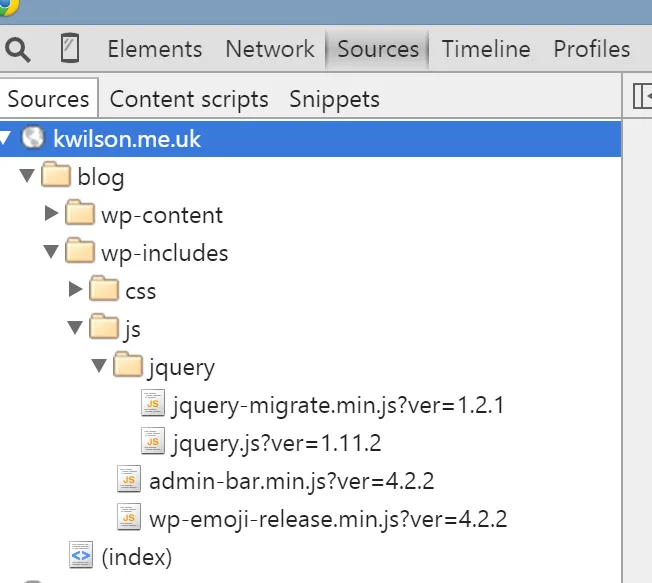The image size is (652, 583).
Task: Open the Snippets tab
Action: [x=334, y=99]
